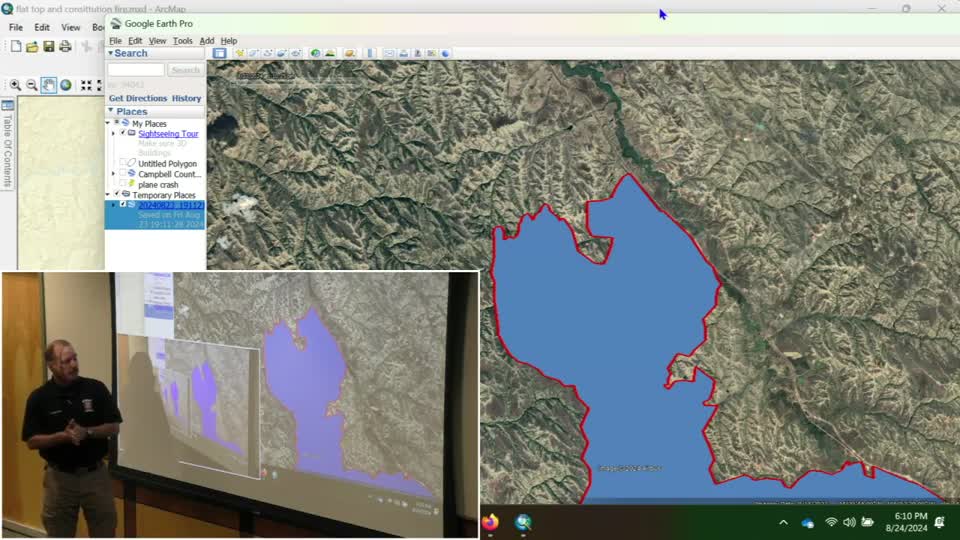Click the blue Earth globe toolbar icon
This screenshot has width=960, height=540.
(x=445, y=53)
